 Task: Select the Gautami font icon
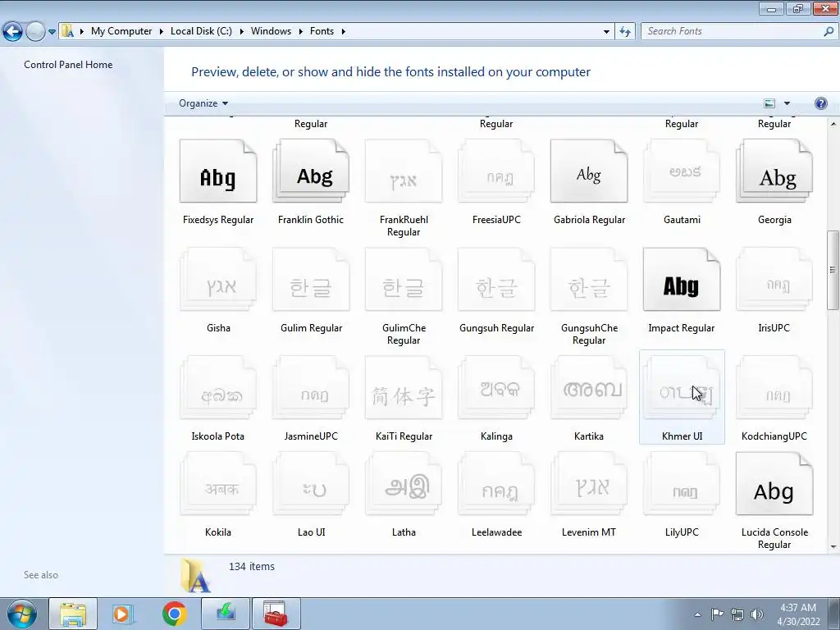point(682,171)
